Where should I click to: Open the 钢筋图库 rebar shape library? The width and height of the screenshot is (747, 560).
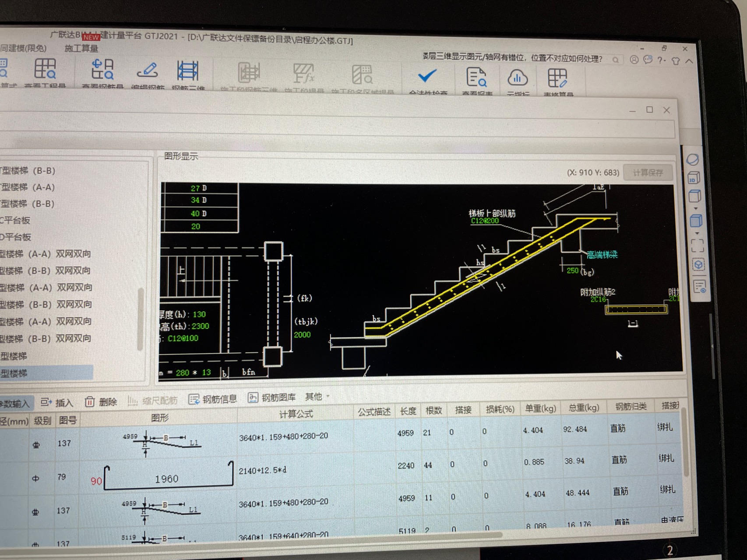(x=272, y=398)
